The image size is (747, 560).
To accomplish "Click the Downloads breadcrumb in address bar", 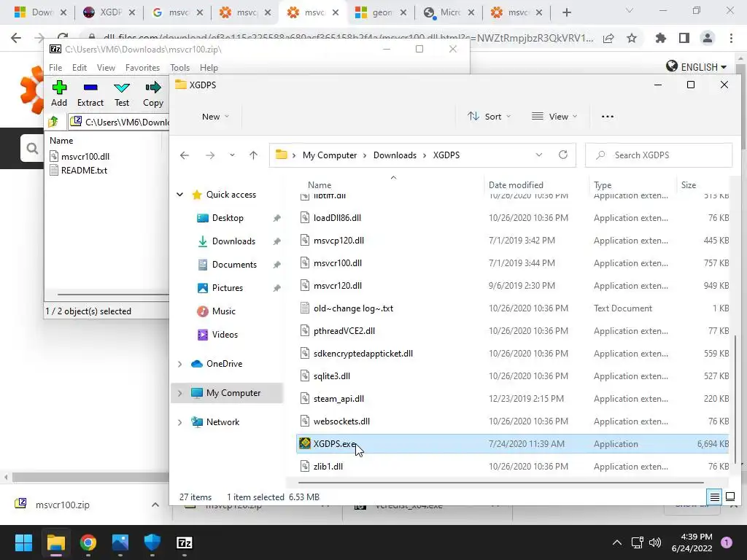I will [395, 155].
